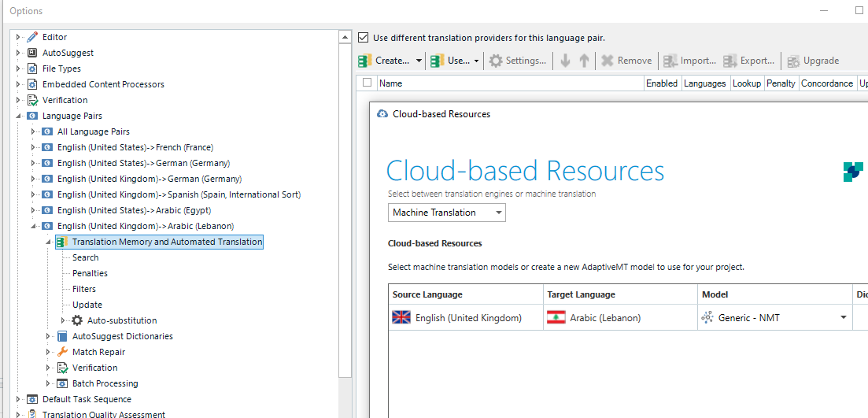Select the AutoSuggest Dictionaries tree item
This screenshot has width=868, height=418.
(x=122, y=336)
